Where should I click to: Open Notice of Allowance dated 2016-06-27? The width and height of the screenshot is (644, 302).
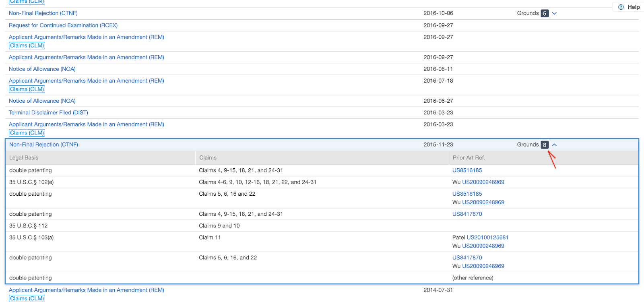coord(42,101)
